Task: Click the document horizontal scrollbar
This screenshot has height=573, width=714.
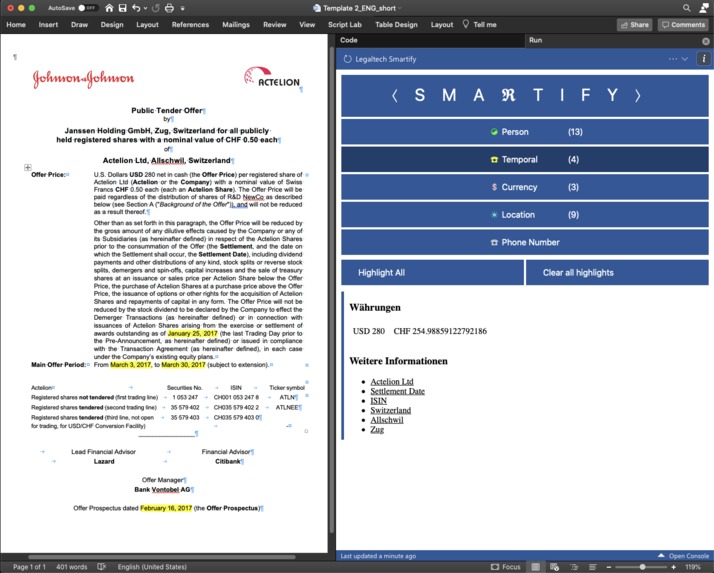Action: coord(162,557)
